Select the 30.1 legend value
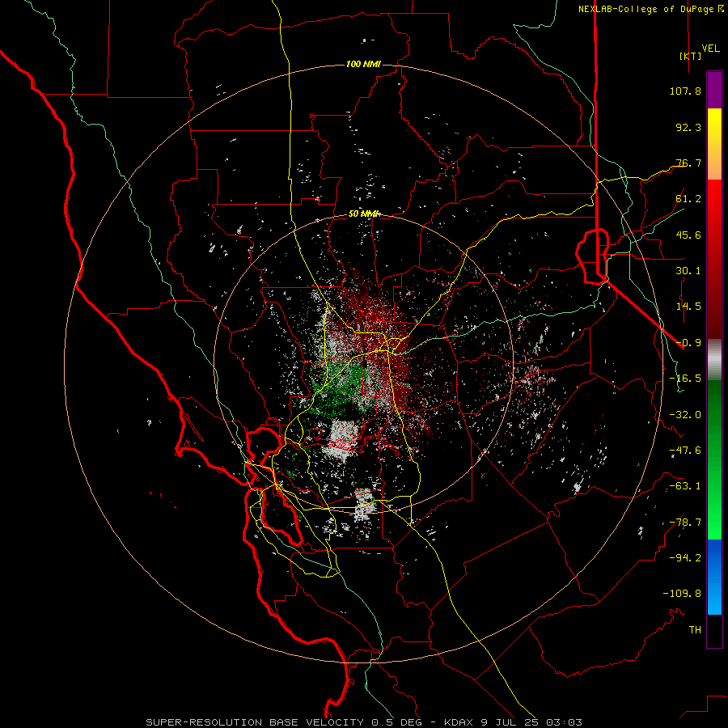The image size is (728, 728). coord(688,271)
